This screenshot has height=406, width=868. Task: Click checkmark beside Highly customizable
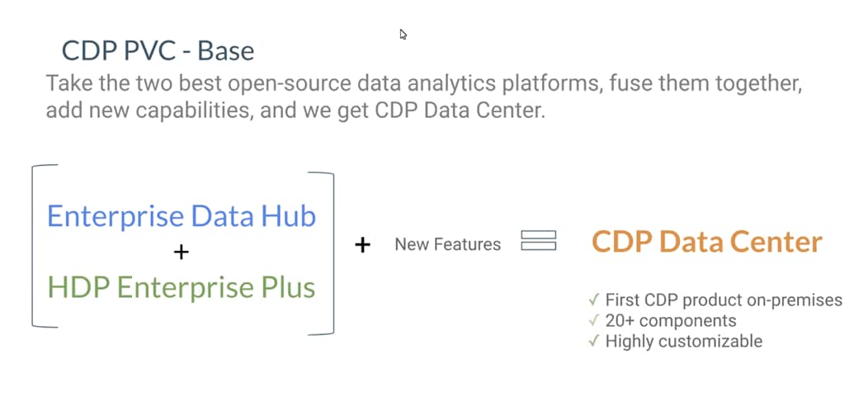tap(594, 341)
